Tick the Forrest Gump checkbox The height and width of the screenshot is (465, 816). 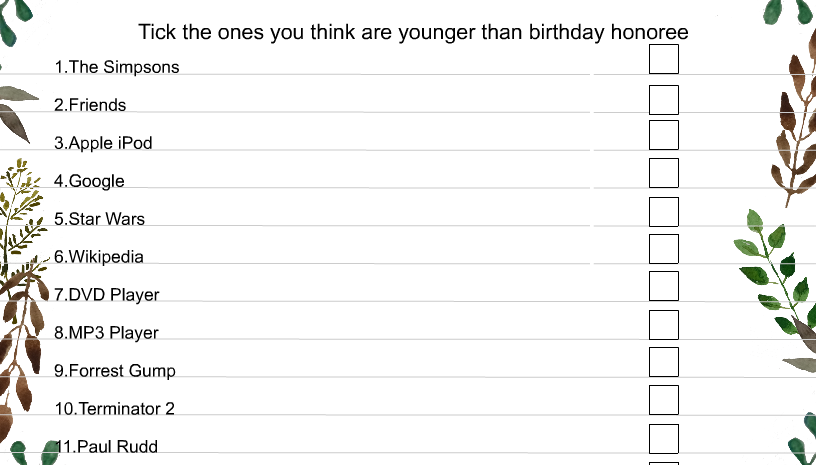tap(664, 361)
